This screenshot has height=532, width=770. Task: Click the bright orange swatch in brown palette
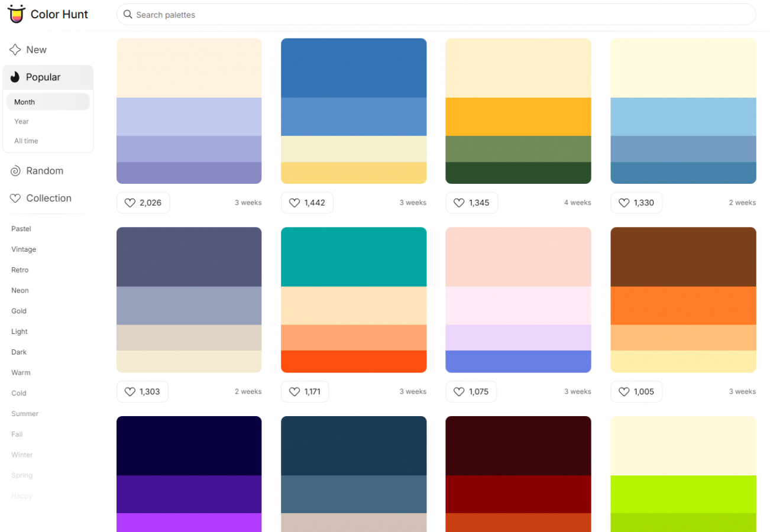pyautogui.click(x=683, y=306)
